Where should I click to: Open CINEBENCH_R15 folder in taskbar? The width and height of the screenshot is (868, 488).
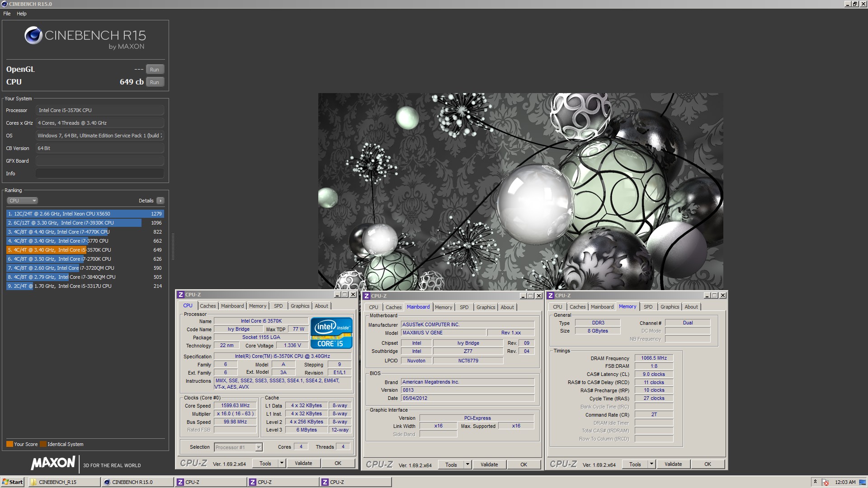click(65, 482)
